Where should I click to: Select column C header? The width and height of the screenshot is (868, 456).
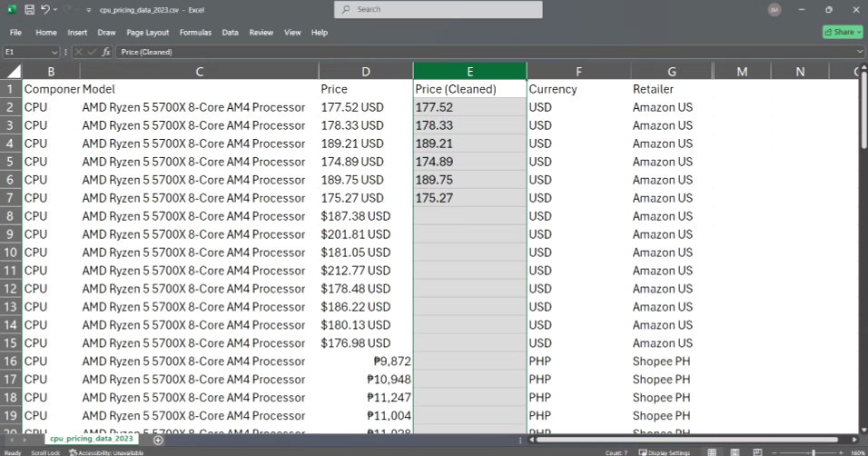coord(199,72)
